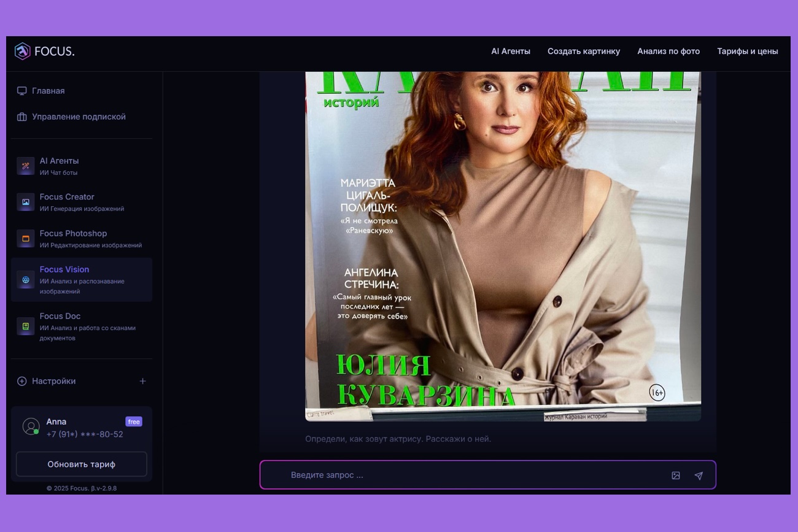Click Anna's user avatar icon
Image resolution: width=798 pixels, height=532 pixels.
(31, 426)
